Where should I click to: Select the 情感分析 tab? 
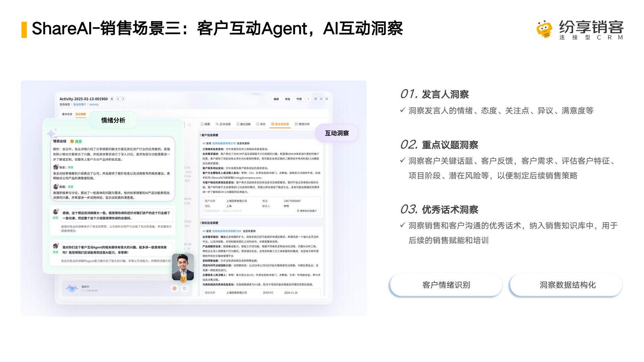302,124
